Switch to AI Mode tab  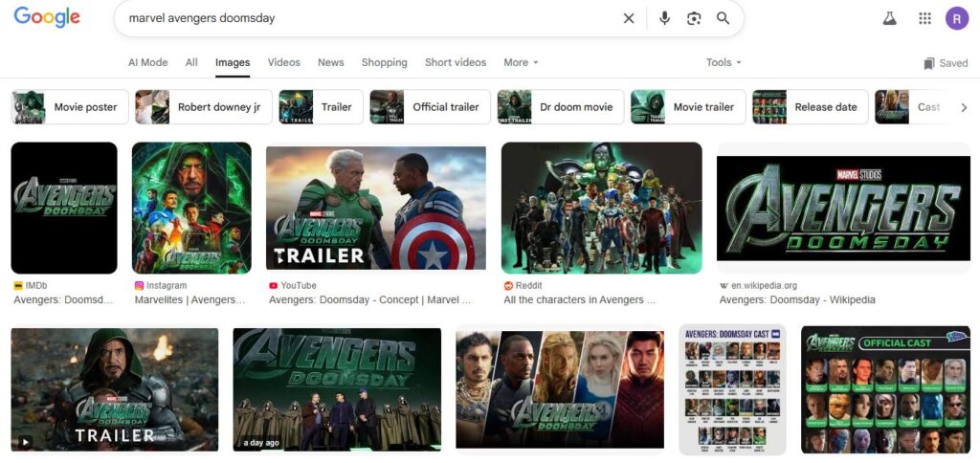pyautogui.click(x=148, y=62)
